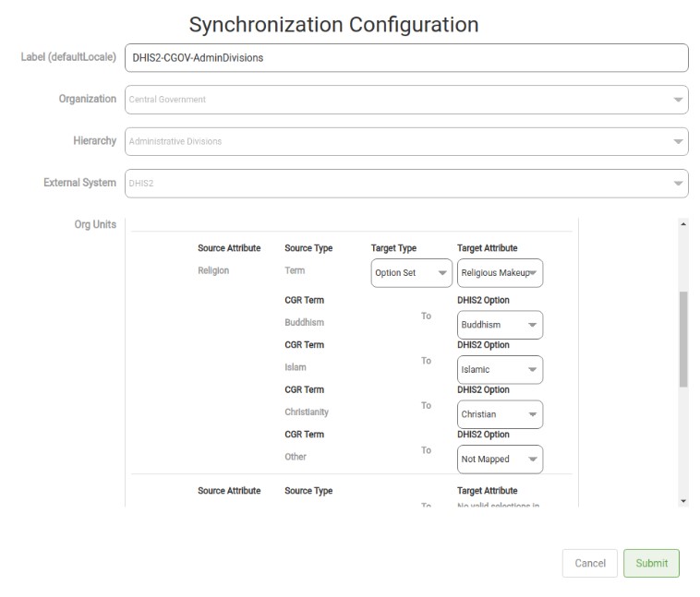The width and height of the screenshot is (700, 597).
Task: Open the External System dropdown showing DHIS2
Action: [406, 183]
